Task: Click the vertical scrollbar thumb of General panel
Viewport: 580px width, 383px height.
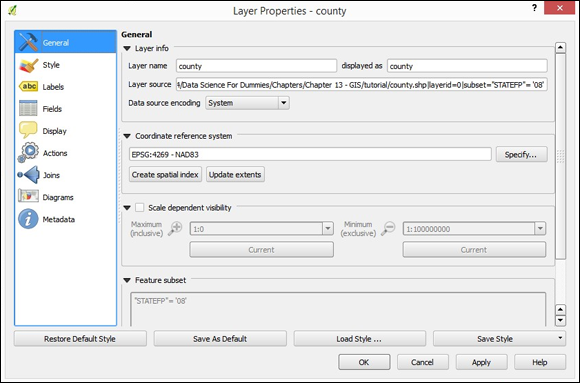Action: coord(560,156)
